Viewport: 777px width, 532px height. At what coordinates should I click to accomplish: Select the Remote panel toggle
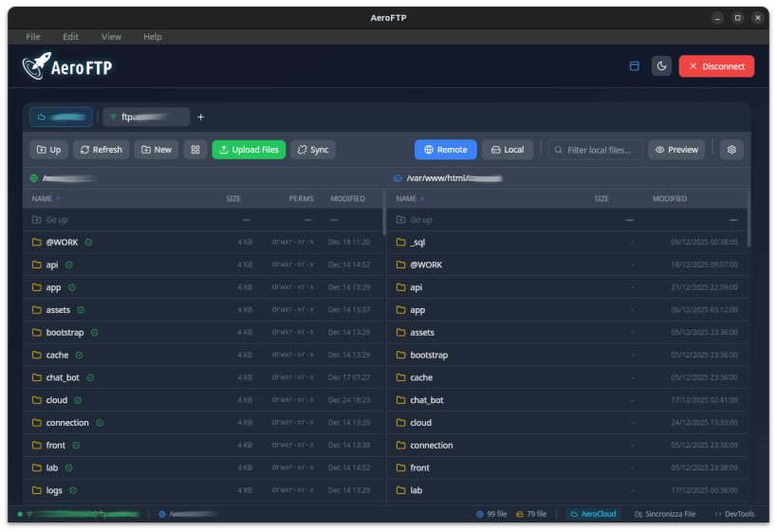click(446, 150)
